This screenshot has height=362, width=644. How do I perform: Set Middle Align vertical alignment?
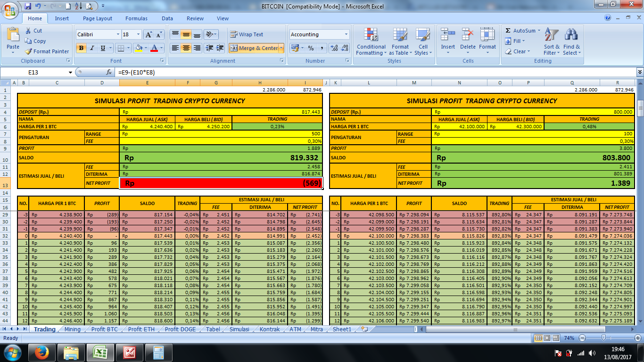(x=186, y=34)
